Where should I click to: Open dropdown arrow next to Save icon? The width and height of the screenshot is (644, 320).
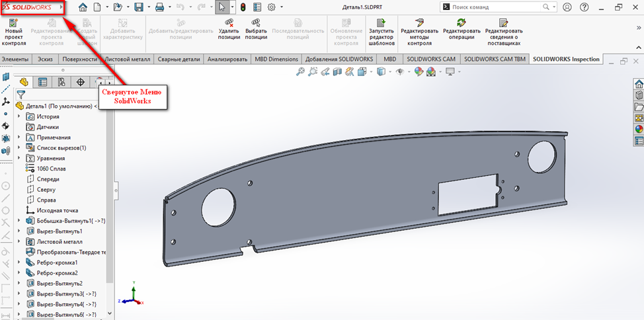click(x=149, y=7)
